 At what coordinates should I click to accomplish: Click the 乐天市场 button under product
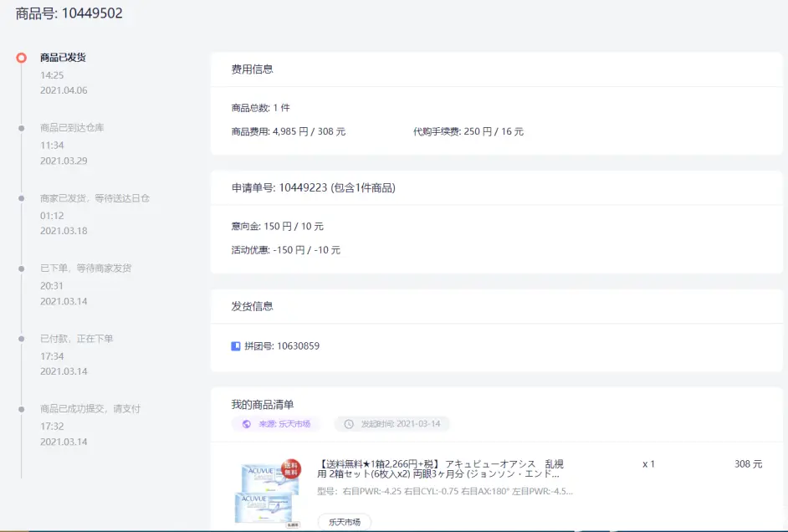(345, 522)
